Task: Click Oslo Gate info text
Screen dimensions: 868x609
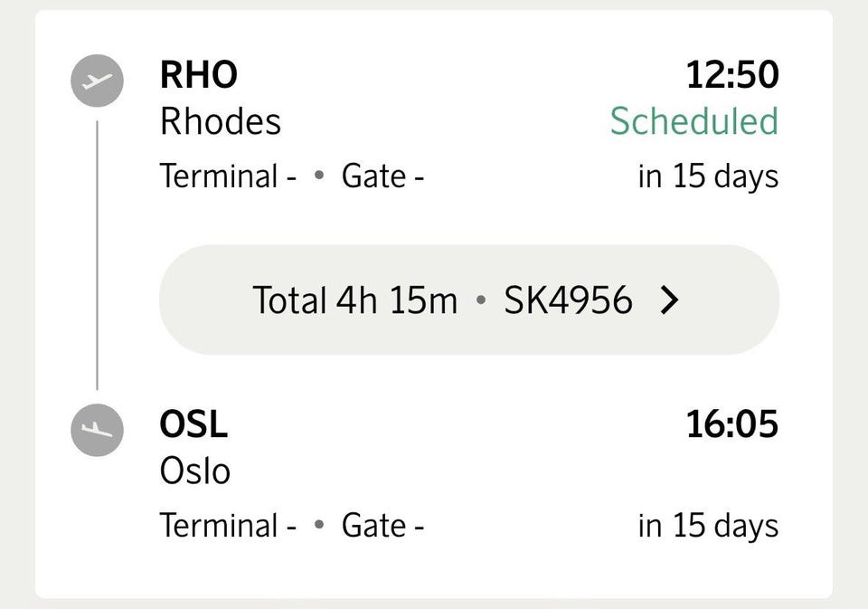Action: tap(383, 526)
